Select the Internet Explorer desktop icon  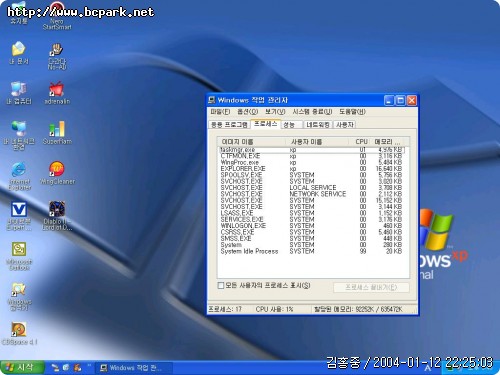pos(19,176)
